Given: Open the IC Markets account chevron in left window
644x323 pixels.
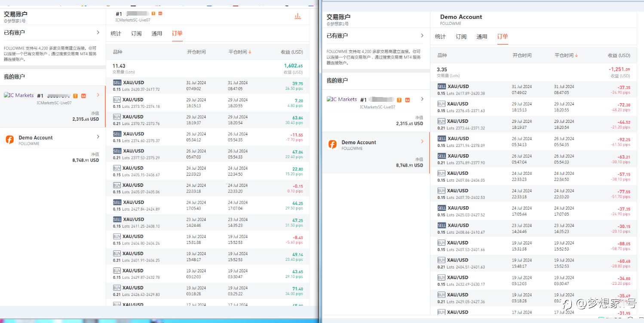Looking at the screenshot, I should tap(98, 95).
